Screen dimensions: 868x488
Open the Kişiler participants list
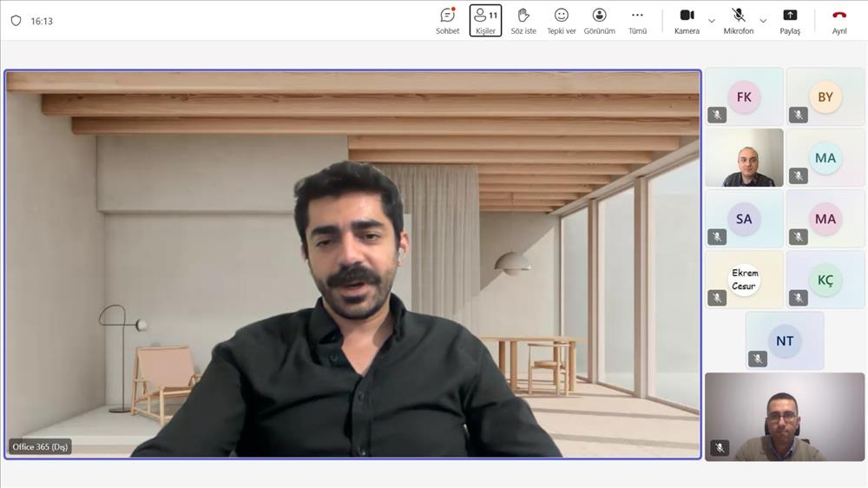(485, 20)
